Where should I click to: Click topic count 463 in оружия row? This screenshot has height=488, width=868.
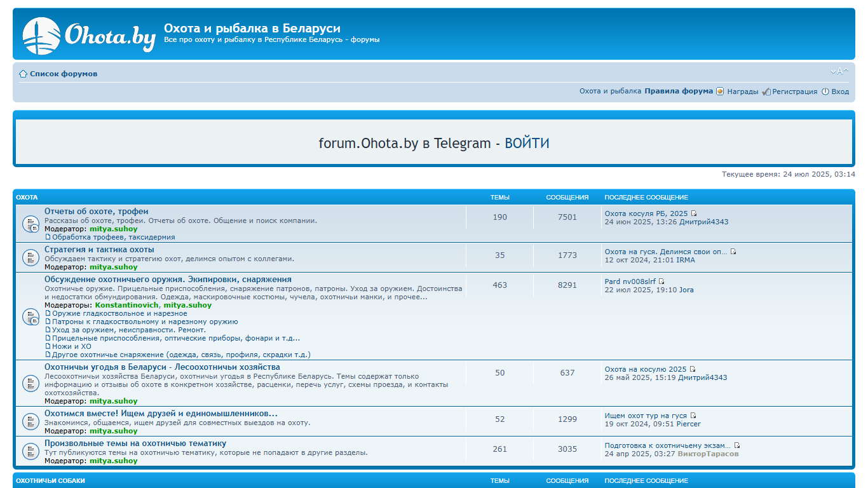pyautogui.click(x=500, y=285)
